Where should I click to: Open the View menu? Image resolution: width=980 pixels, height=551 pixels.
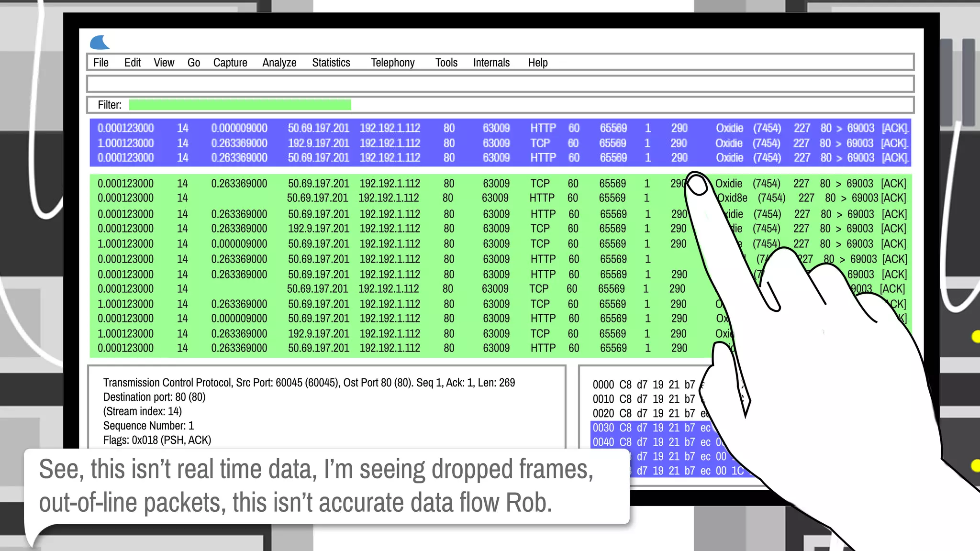[x=164, y=63]
